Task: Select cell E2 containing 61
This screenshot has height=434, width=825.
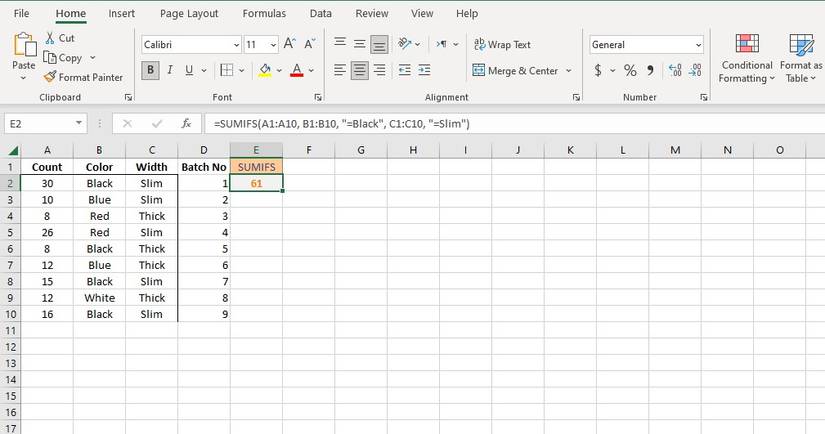Action: pyautogui.click(x=256, y=183)
